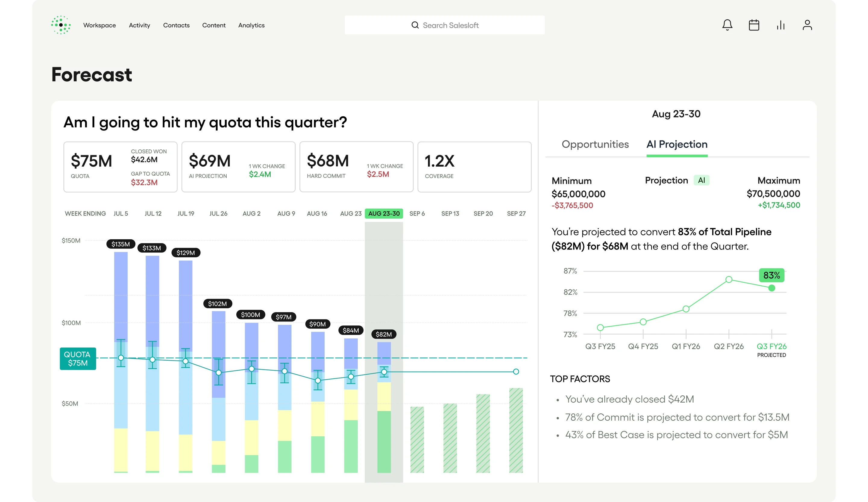This screenshot has height=502, width=868.
Task: Open the bar chart analytics icon
Action: [x=781, y=25]
